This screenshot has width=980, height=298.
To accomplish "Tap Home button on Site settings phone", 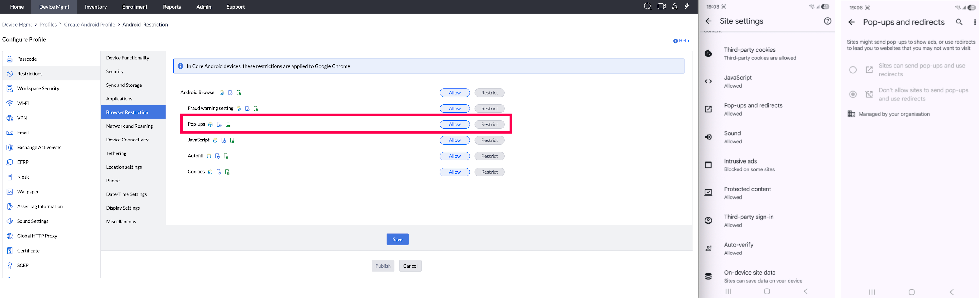I will click(767, 292).
